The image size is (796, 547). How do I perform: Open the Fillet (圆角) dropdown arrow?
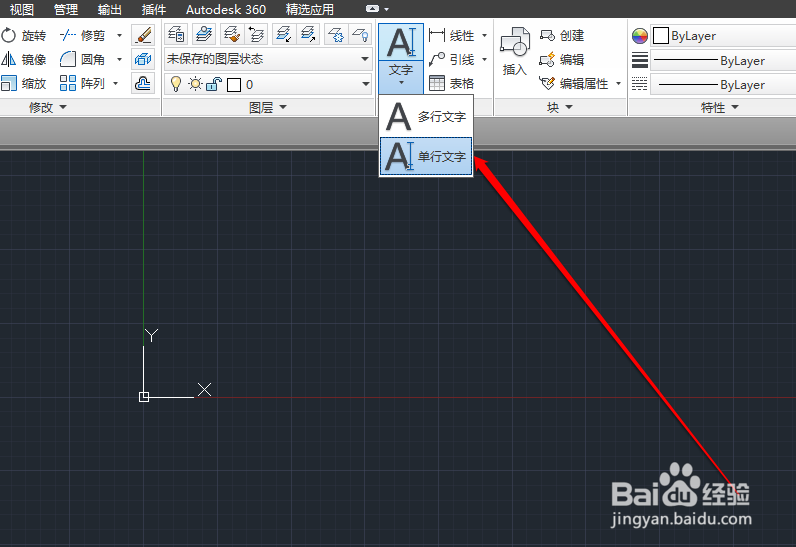[119, 59]
